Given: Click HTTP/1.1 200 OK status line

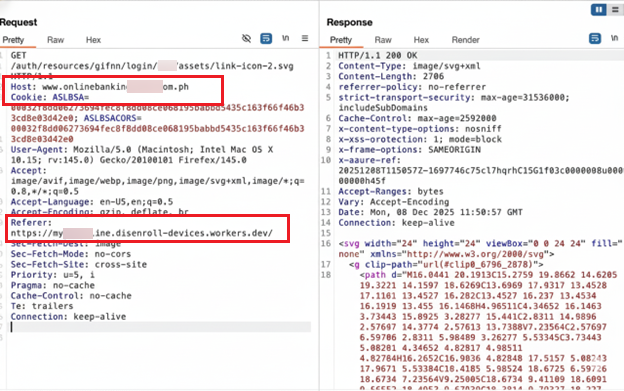Looking at the screenshot, I should [378, 55].
